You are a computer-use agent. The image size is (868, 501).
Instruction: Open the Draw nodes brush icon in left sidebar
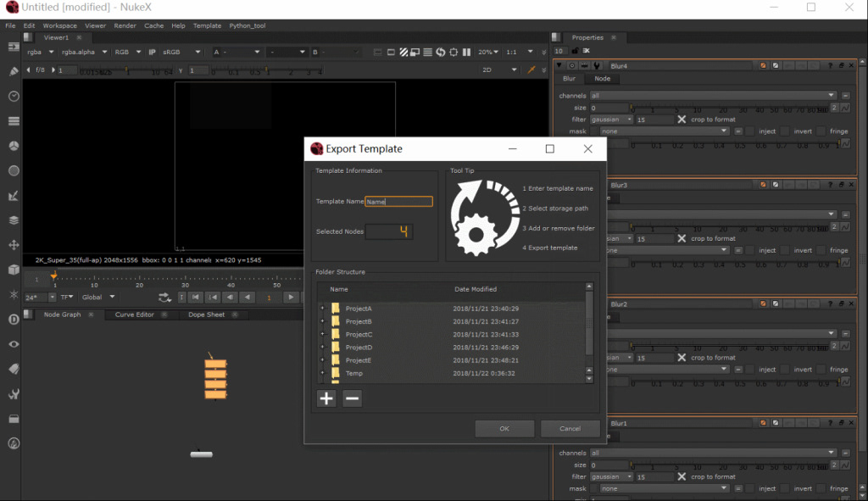(14, 71)
